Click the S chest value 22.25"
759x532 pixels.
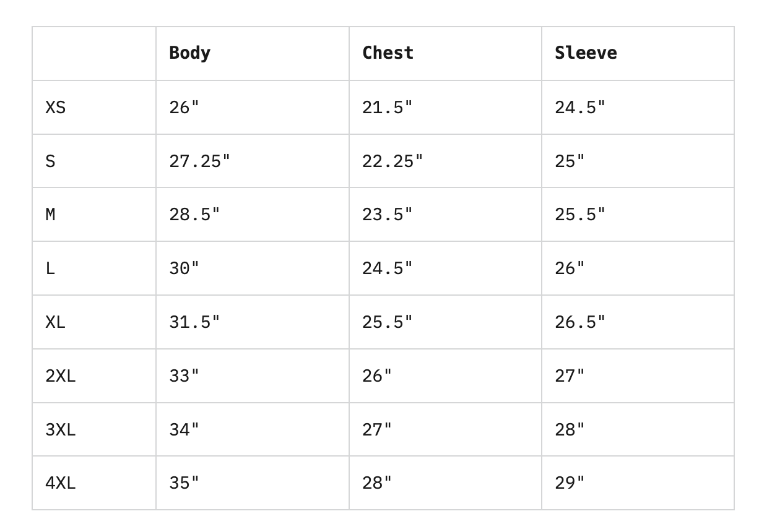click(x=393, y=161)
